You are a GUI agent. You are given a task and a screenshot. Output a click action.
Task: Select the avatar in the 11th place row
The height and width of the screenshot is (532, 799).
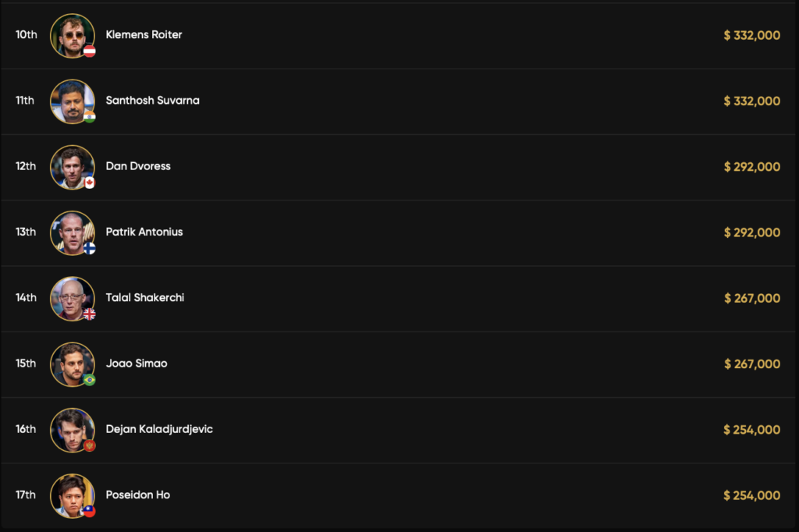click(72, 101)
